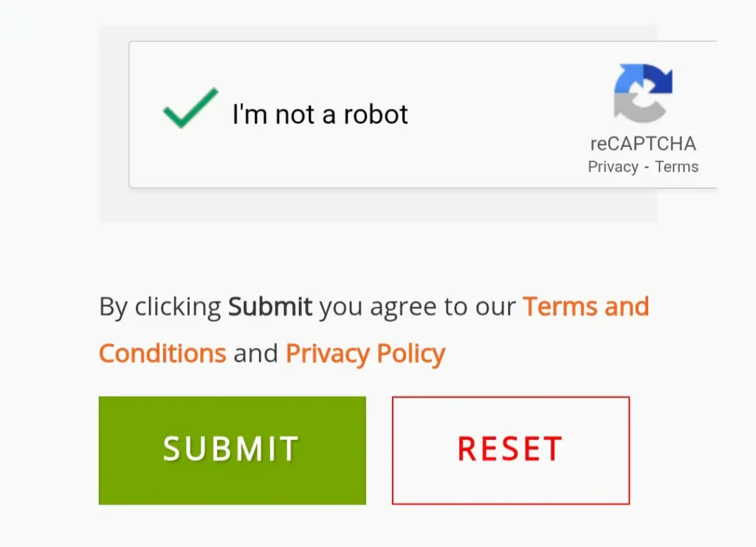756x547 pixels.
Task: Click the "Conditions" word on the second line
Action: 162,354
